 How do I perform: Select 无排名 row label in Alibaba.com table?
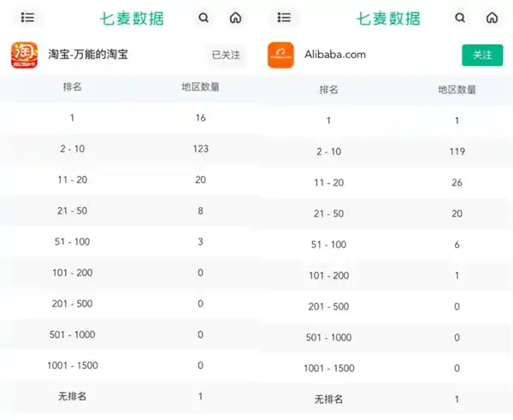click(x=329, y=399)
